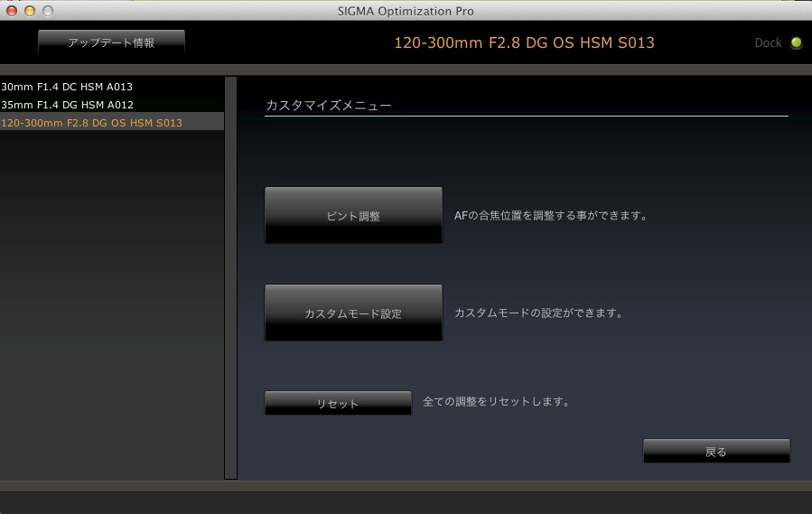
Task: Click the SIGMA Optimization Pro title text
Action: (x=406, y=11)
